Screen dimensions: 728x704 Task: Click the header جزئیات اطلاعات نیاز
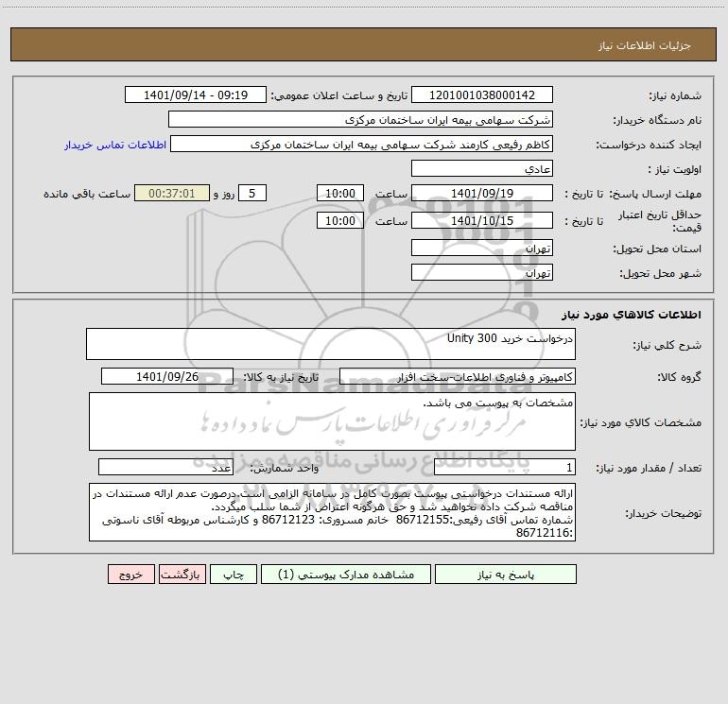tap(645, 45)
